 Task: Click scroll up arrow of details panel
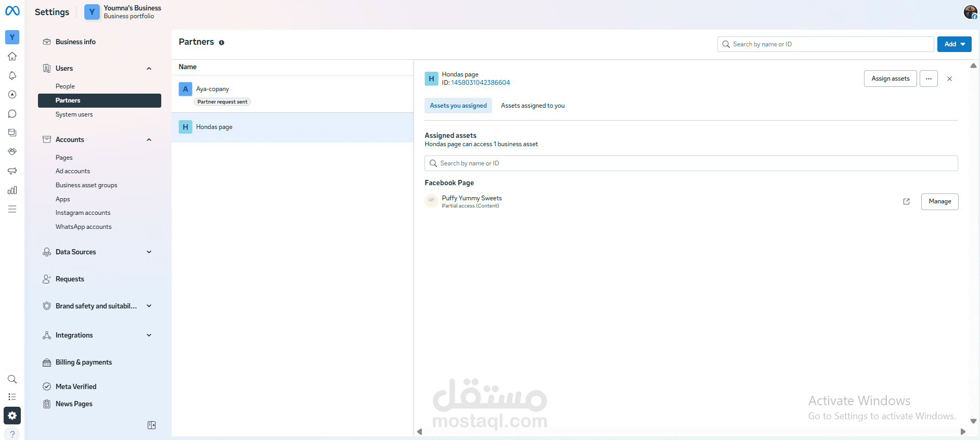973,66
